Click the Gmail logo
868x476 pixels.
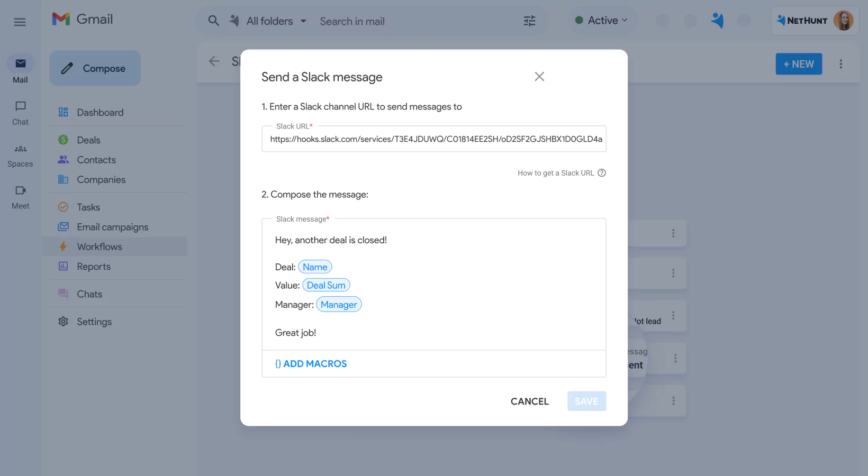click(x=82, y=19)
